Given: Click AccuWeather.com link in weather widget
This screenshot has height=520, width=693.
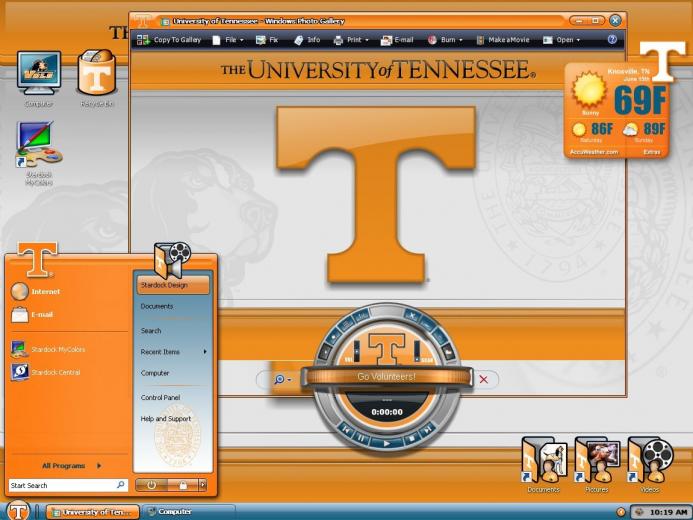Looking at the screenshot, I should [594, 152].
